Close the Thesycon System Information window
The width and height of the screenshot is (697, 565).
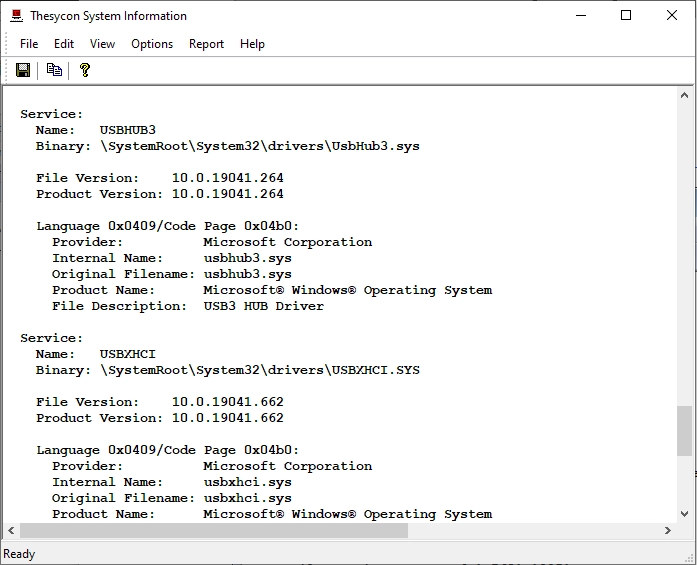[x=672, y=16]
